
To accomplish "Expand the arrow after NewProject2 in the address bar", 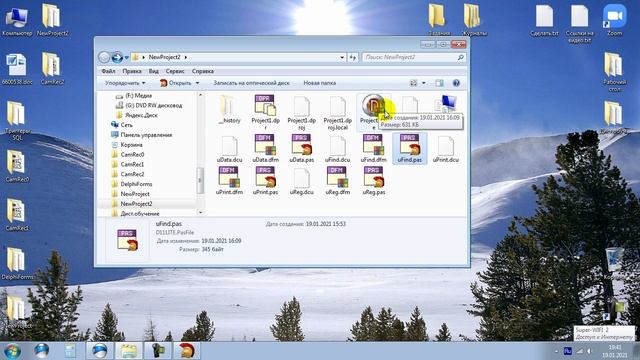I will [x=186, y=58].
